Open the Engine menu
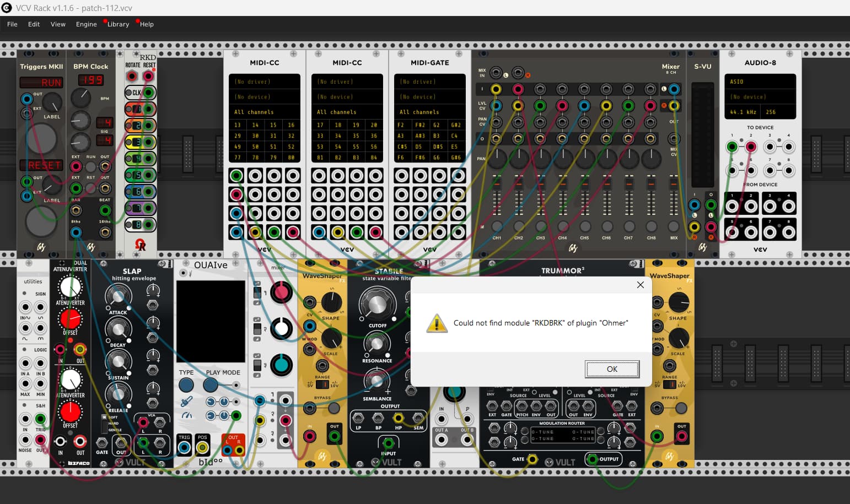The height and width of the screenshot is (504, 850). pos(86,24)
